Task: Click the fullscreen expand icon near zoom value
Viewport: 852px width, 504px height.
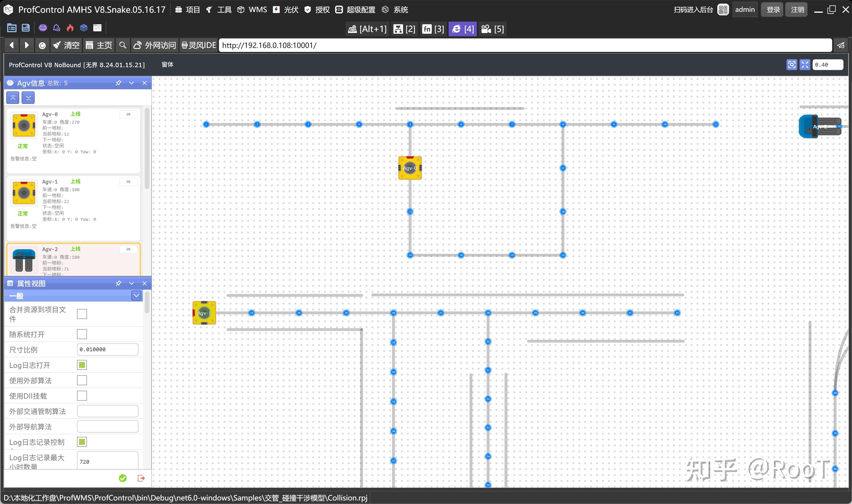Action: pyautogui.click(x=804, y=65)
